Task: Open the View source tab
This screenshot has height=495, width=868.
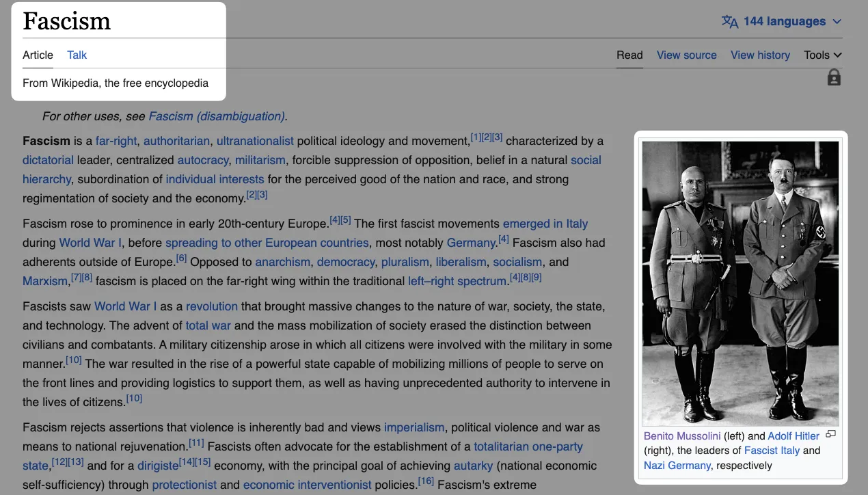Action: 686,55
